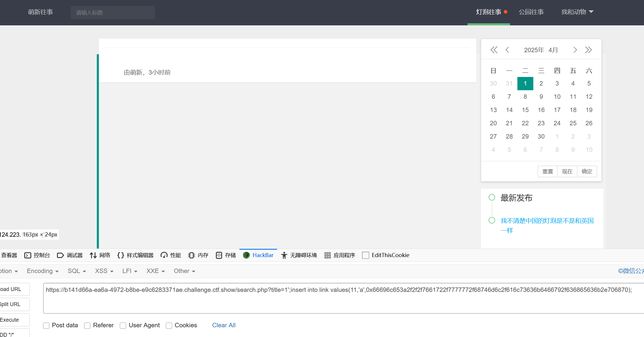Open the Accessibility (无障碍环境) figure icon

coord(284,255)
